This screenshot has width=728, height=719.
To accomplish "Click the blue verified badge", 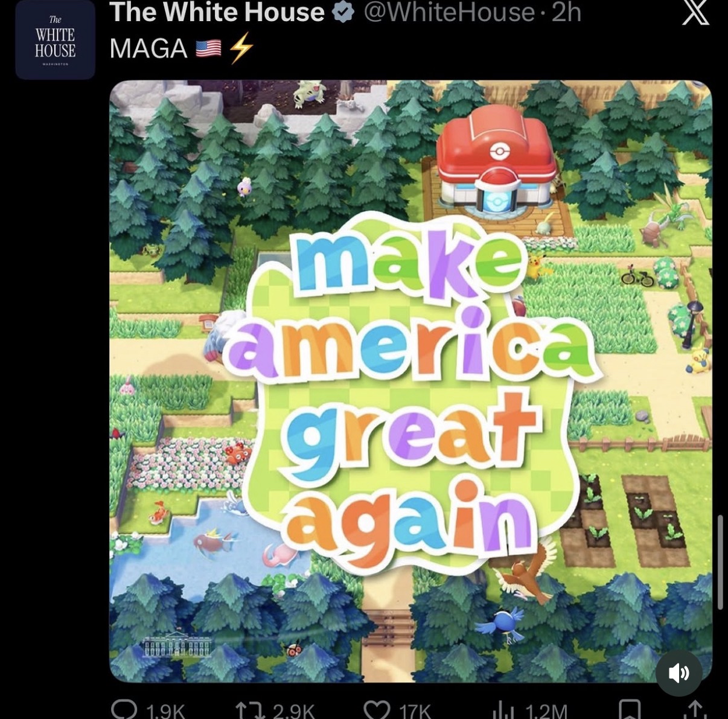I will pos(343,12).
